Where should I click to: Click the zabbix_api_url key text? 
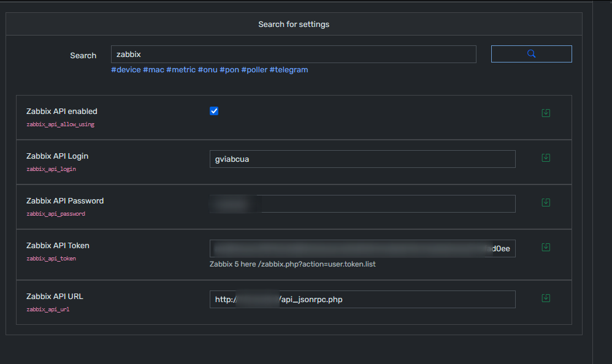(48, 309)
